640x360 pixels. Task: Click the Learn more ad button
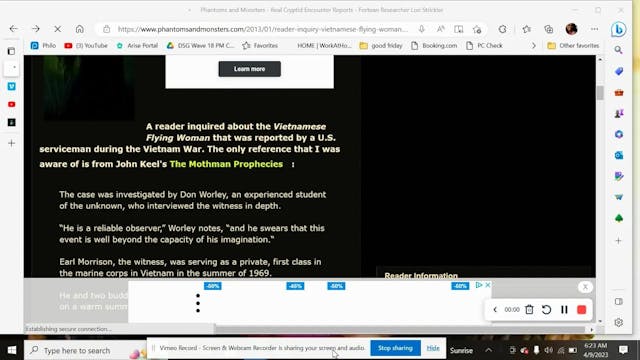249,69
